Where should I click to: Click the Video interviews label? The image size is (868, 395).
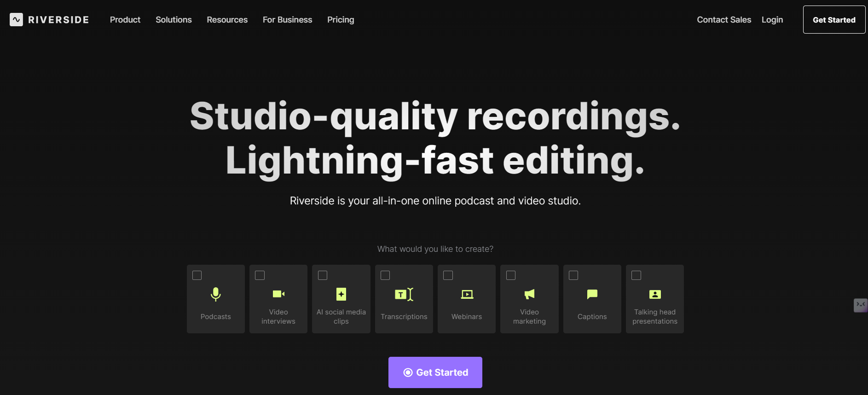click(x=278, y=317)
